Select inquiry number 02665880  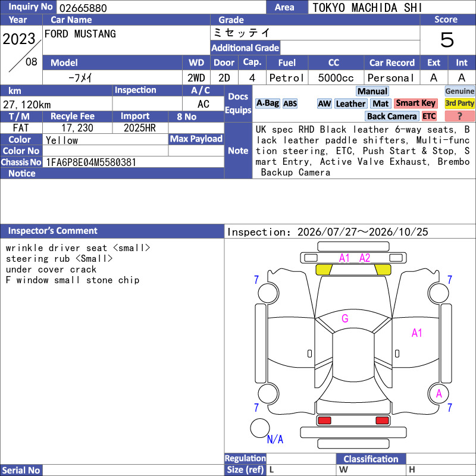coord(83,8)
